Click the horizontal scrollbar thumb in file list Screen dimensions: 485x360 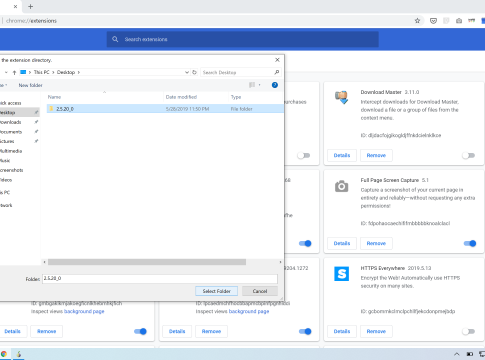tap(147, 262)
